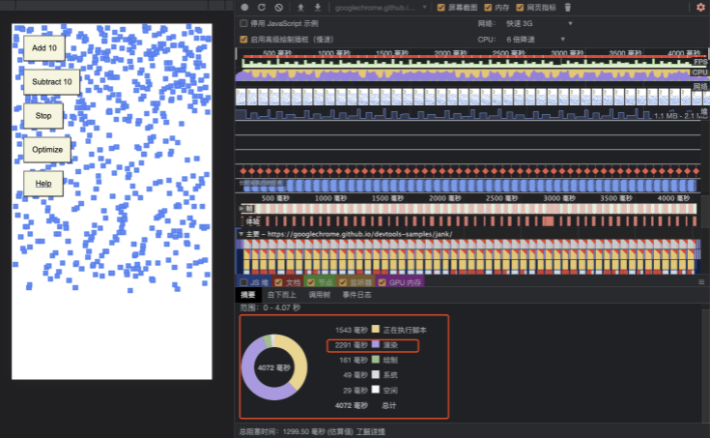710x438 pixels.
Task: Toggle the 内存 memory checkbox
Action: (x=488, y=7)
